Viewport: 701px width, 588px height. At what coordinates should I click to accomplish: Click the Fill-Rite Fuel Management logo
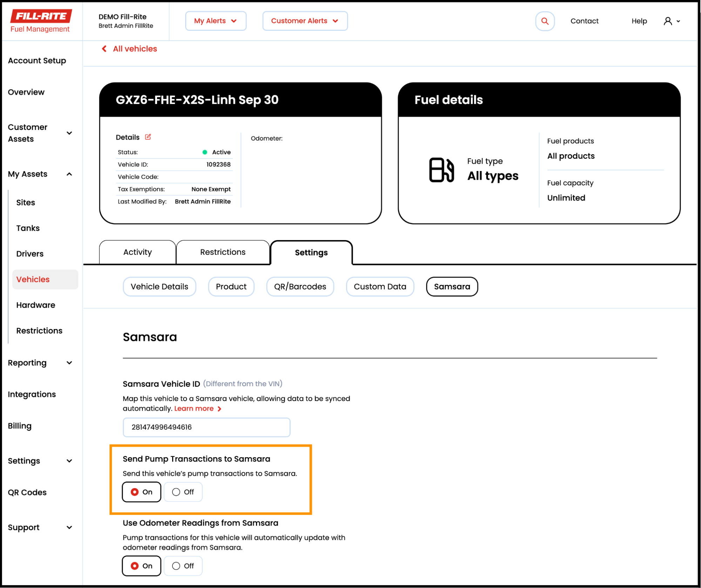pos(41,21)
